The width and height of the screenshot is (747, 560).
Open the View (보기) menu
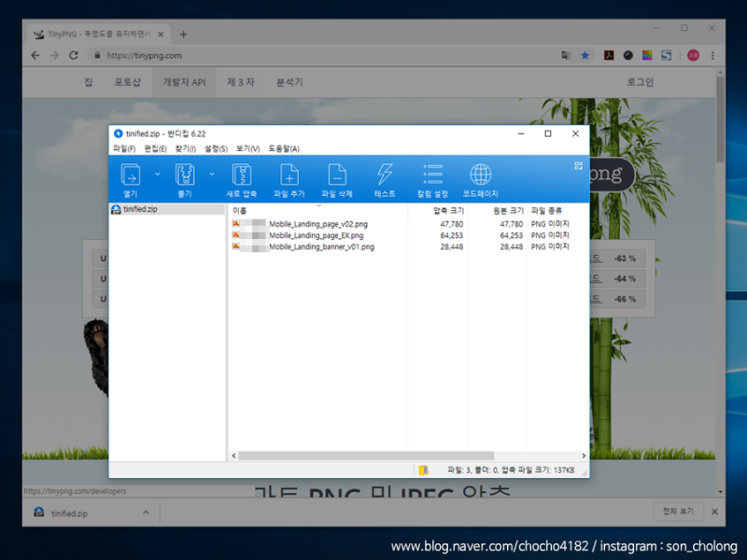[247, 148]
